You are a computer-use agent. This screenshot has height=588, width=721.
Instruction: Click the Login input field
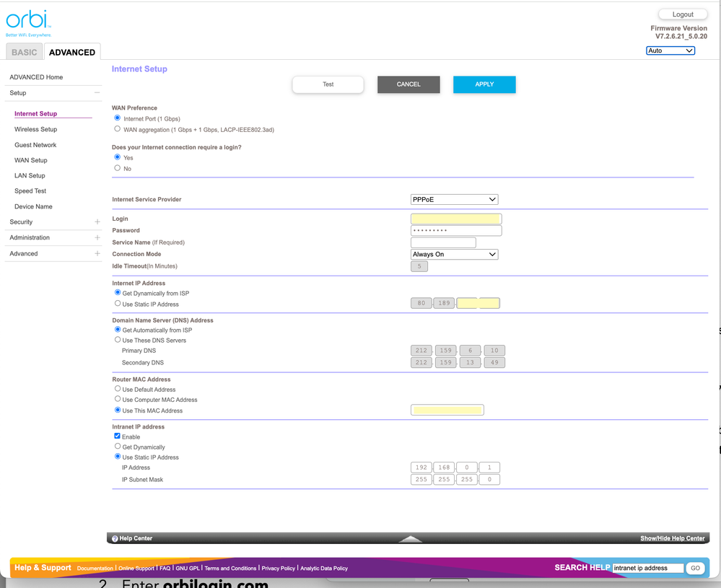pos(455,219)
